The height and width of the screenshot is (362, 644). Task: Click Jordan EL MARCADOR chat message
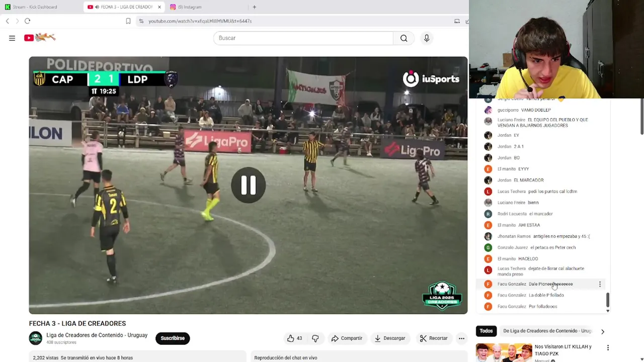click(521, 180)
